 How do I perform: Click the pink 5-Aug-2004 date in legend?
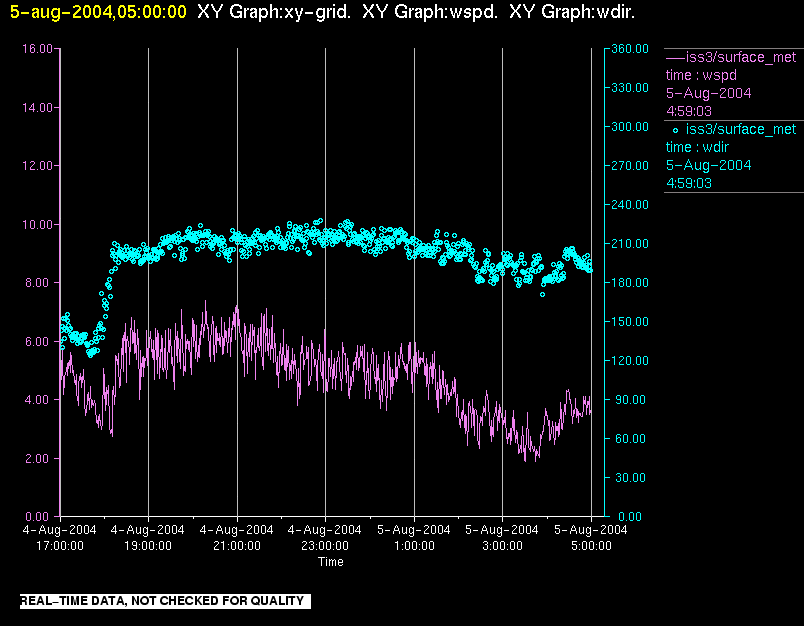pyautogui.click(x=709, y=93)
